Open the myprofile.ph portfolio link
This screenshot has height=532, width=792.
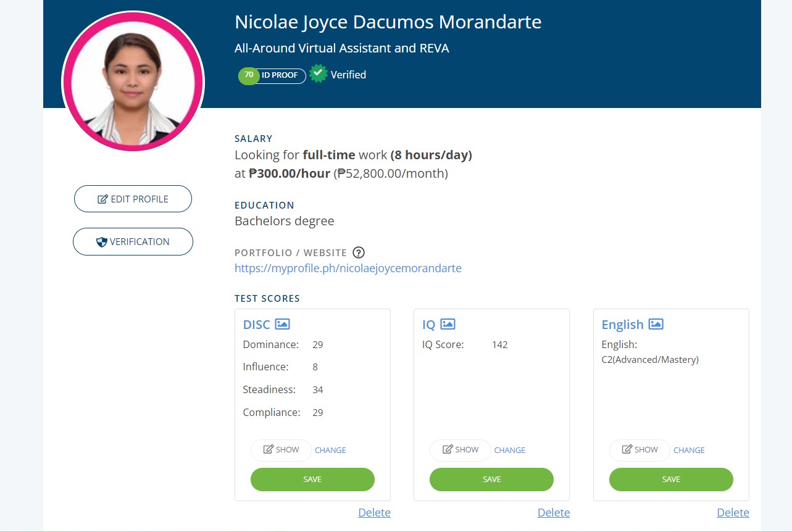point(348,268)
